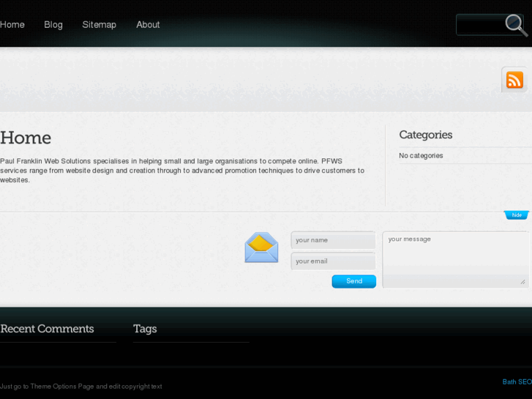Click the message box resize handle
The height and width of the screenshot is (399, 532).
tap(522, 282)
